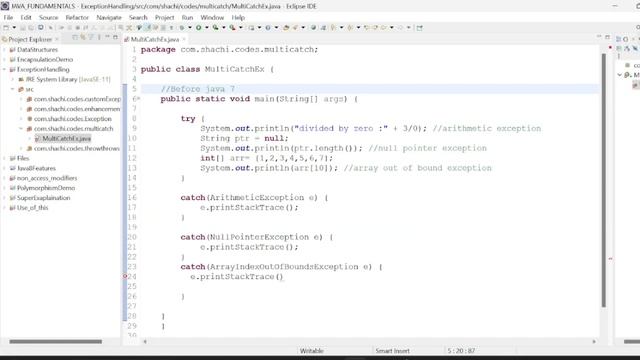Click the Coverage launch icon

pyautogui.click(x=215, y=28)
